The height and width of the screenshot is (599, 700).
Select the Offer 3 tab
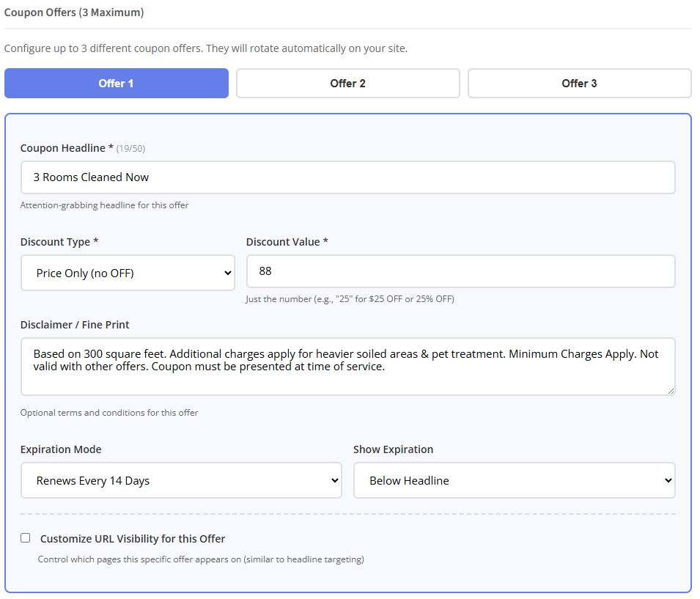pyautogui.click(x=579, y=84)
